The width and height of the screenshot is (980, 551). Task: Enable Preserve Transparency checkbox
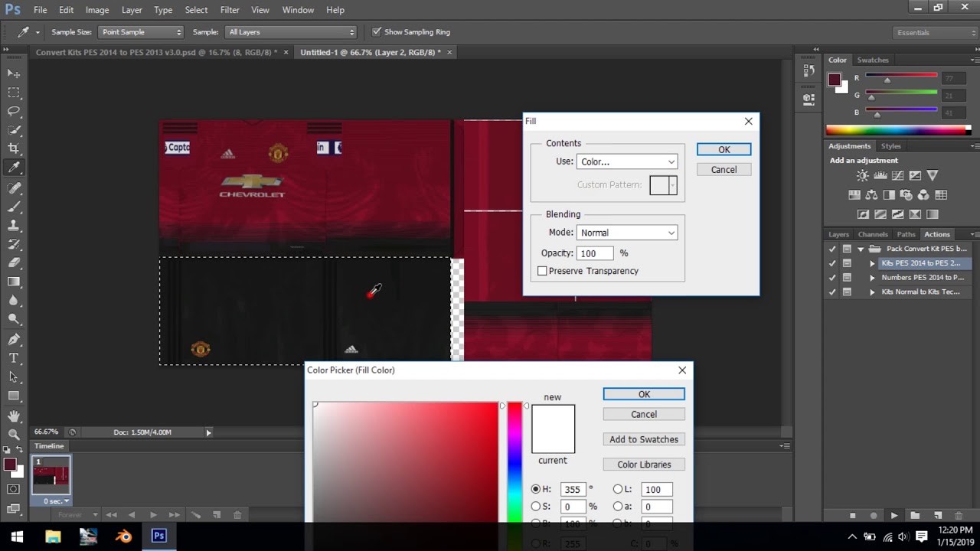(542, 271)
